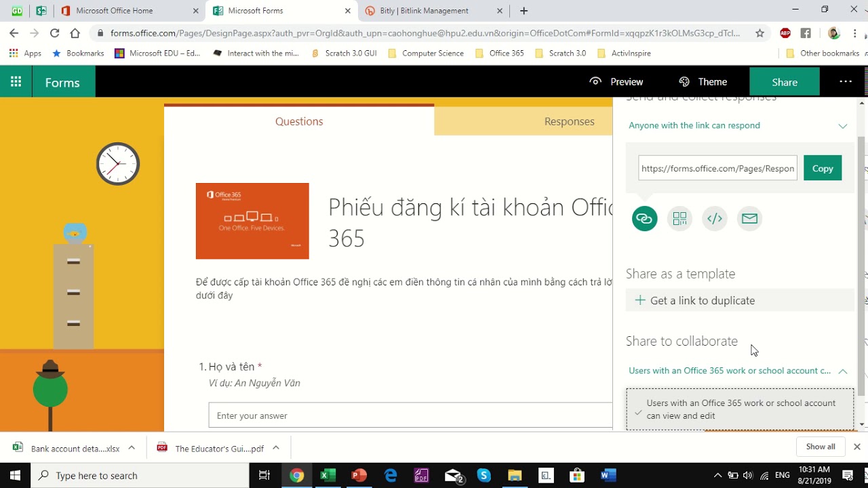The width and height of the screenshot is (868, 488).
Task: Expand options for Bank account xlsx download
Action: pyautogui.click(x=132, y=447)
